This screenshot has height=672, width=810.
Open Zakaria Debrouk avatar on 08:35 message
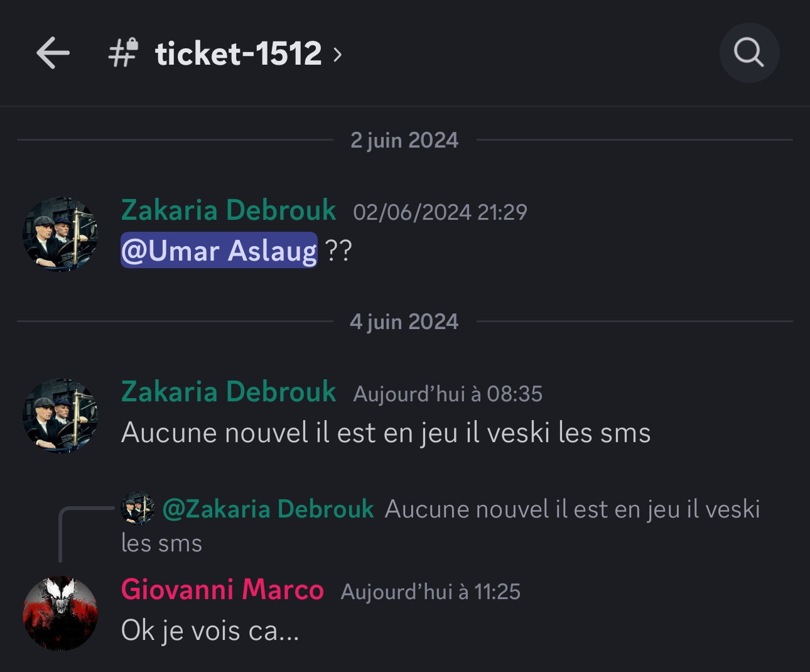[60, 416]
